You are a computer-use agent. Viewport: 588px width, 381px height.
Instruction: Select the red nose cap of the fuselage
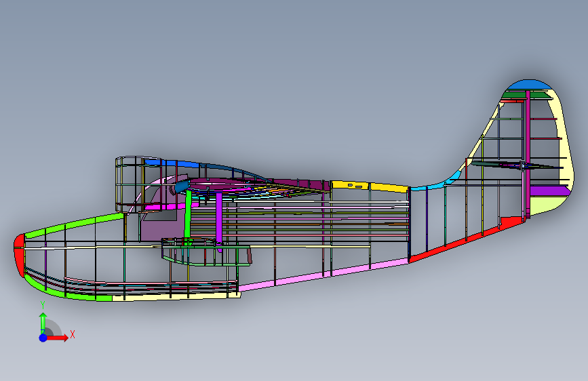coord(19,255)
